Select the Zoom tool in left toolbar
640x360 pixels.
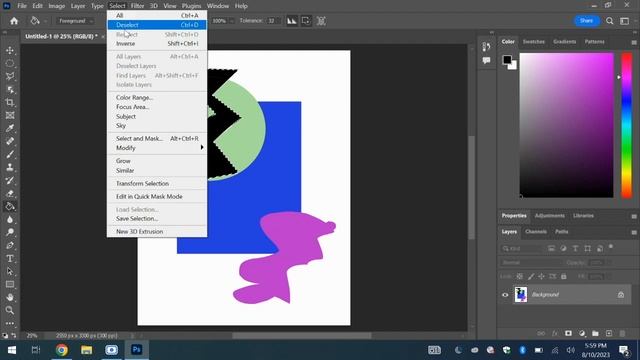pyautogui.click(x=10, y=310)
